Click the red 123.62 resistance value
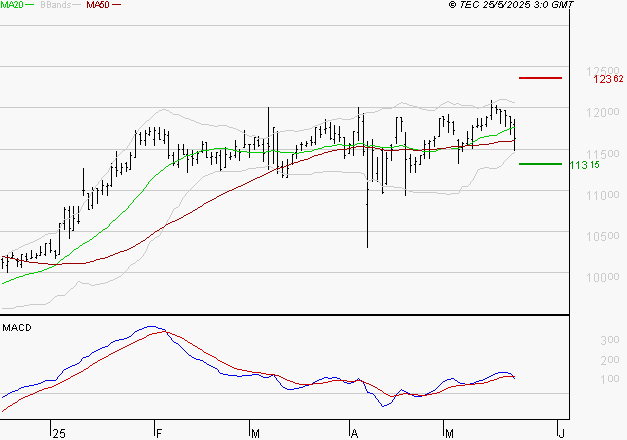Image resolution: width=627 pixels, height=440 pixels. pyautogui.click(x=608, y=79)
